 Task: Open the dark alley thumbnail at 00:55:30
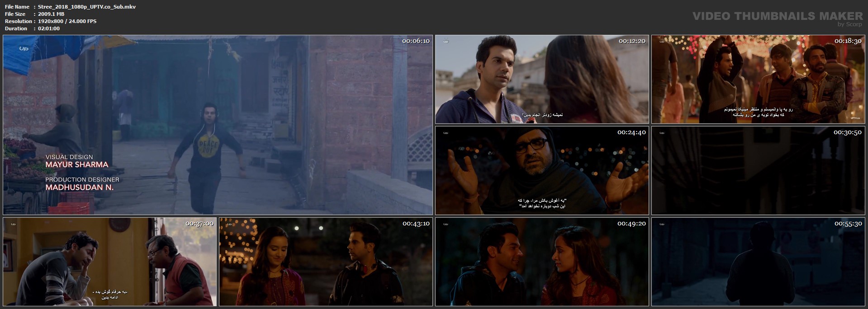pyautogui.click(x=758, y=262)
